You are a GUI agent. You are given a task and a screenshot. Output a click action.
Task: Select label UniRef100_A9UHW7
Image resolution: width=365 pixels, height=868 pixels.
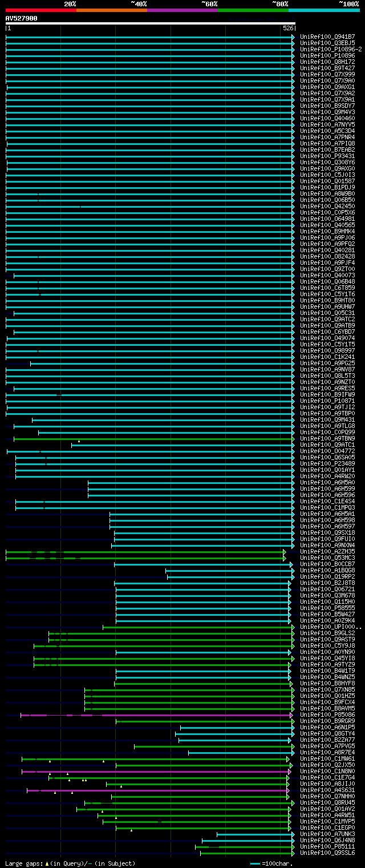(327, 307)
